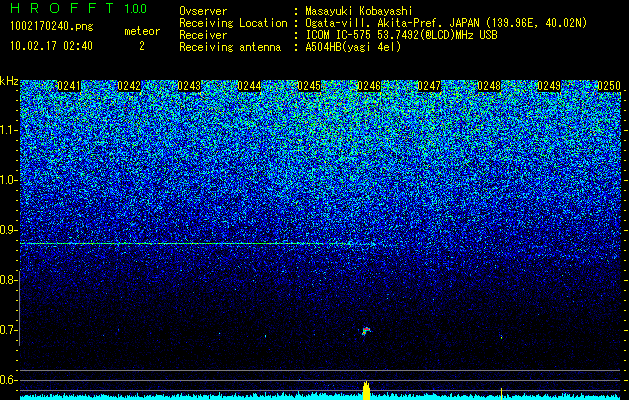
Task: Click the 0.7 kHz axis label
Action: (8, 330)
